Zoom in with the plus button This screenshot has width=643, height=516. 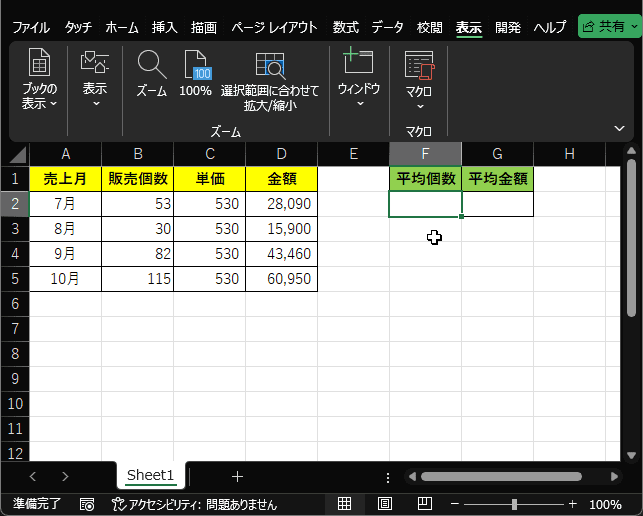click(x=572, y=504)
